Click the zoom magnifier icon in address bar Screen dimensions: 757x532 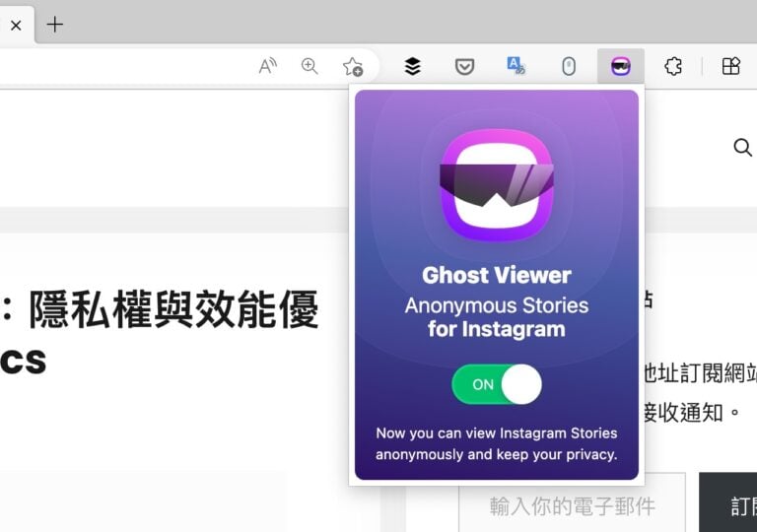tap(310, 66)
